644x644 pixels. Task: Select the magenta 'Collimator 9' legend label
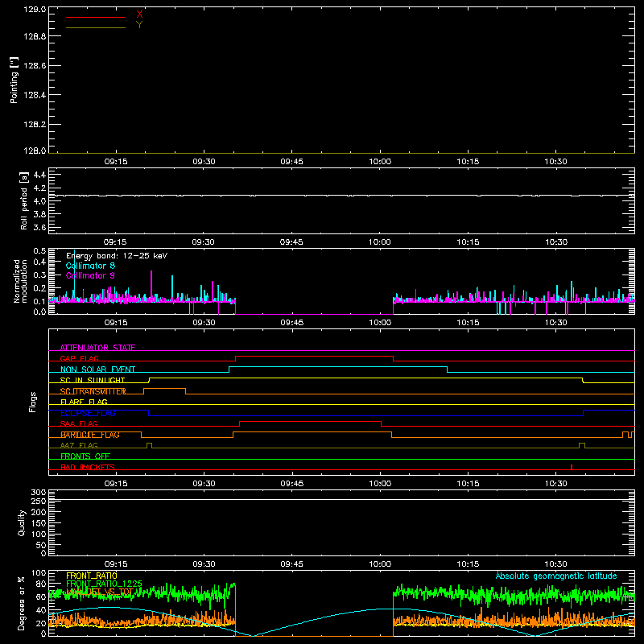coord(90,275)
